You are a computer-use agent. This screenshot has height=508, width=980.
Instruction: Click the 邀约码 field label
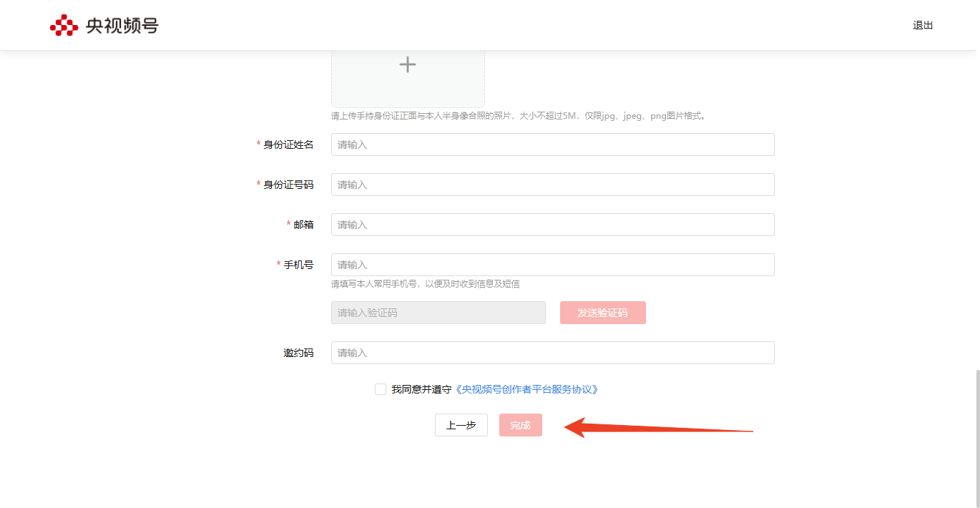[x=298, y=353]
